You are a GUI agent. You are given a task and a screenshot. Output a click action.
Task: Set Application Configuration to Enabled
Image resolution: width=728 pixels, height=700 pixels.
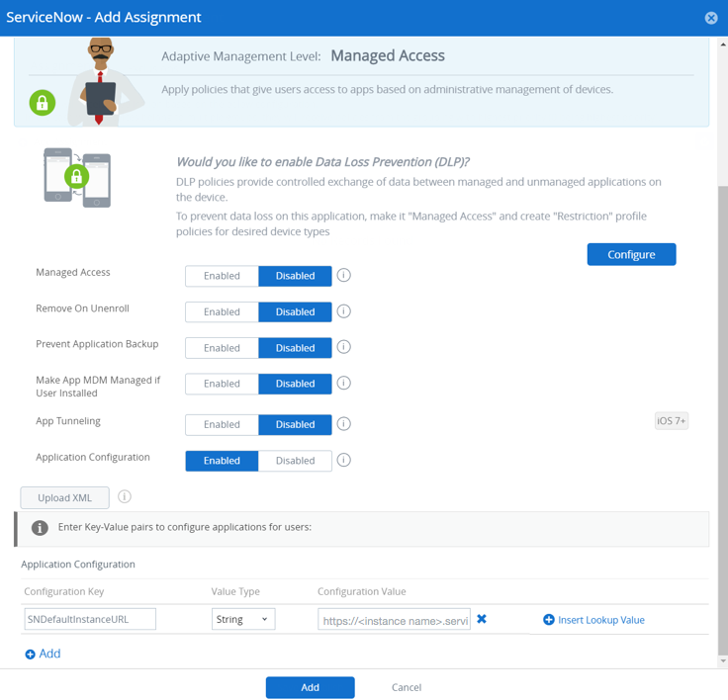click(x=222, y=461)
